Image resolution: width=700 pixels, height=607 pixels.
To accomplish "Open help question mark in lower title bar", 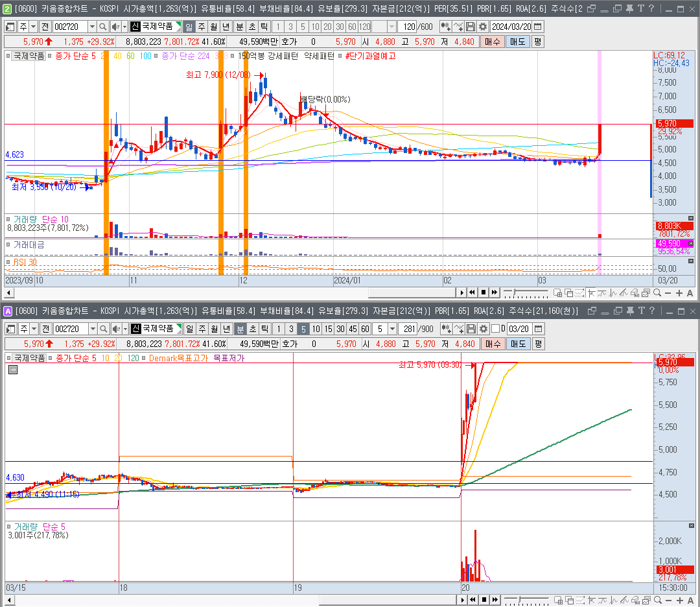I will pos(652,311).
